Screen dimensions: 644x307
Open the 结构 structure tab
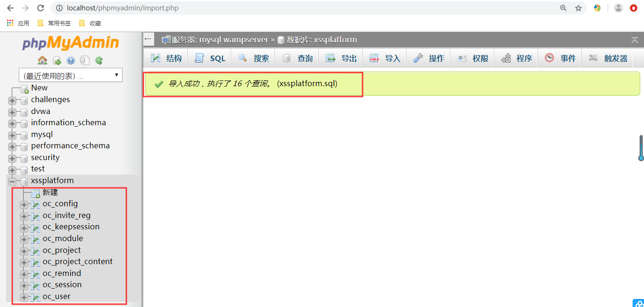[x=166, y=58]
